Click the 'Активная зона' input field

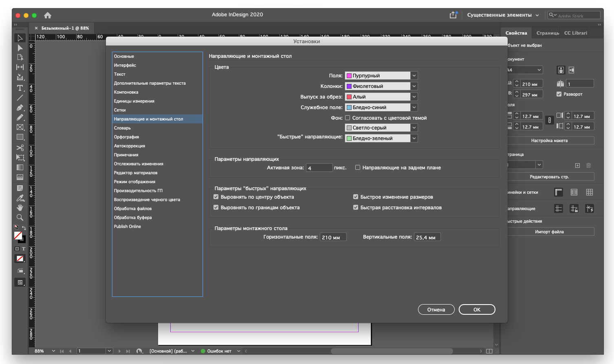tap(319, 168)
